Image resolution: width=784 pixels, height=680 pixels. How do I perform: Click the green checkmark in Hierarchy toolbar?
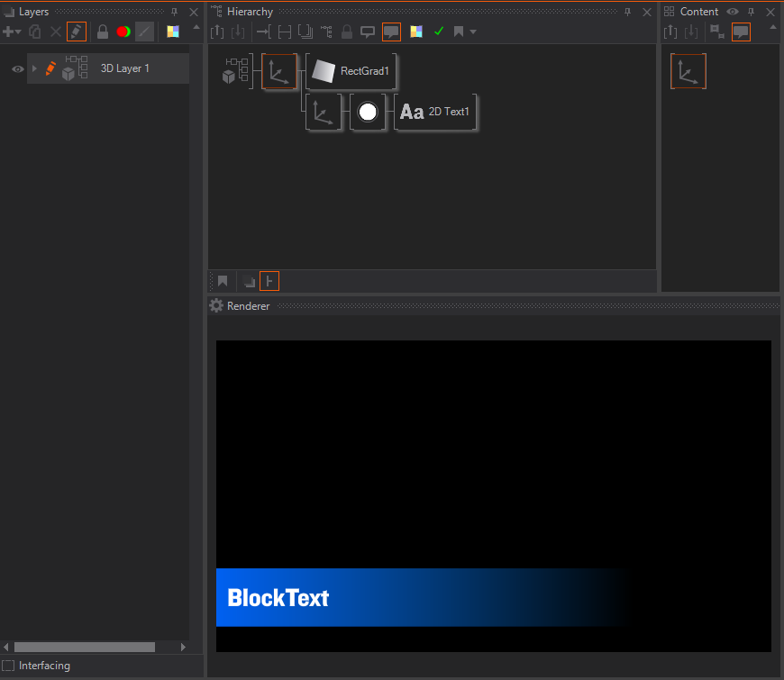[x=439, y=32]
